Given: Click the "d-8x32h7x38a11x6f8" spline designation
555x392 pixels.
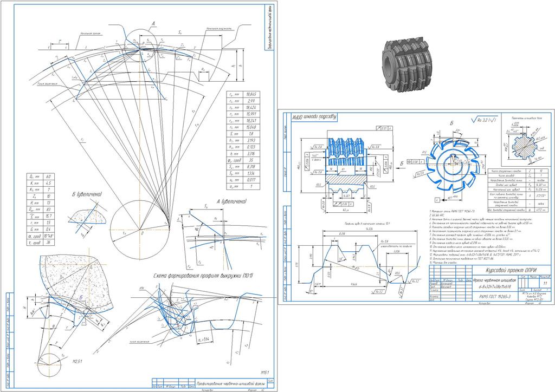Looking at the screenshot, I should [x=496, y=285].
